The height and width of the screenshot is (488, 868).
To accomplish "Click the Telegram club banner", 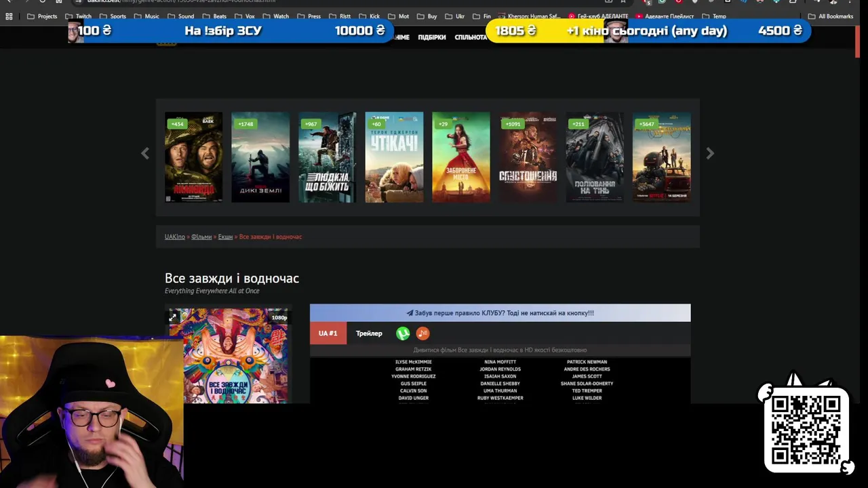I will click(x=500, y=313).
